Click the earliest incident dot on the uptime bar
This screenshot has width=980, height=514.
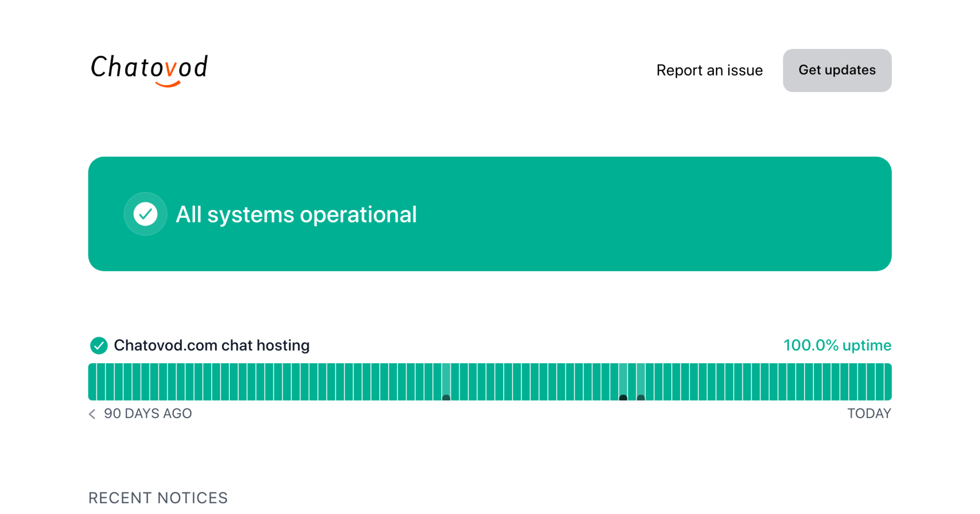(446, 397)
